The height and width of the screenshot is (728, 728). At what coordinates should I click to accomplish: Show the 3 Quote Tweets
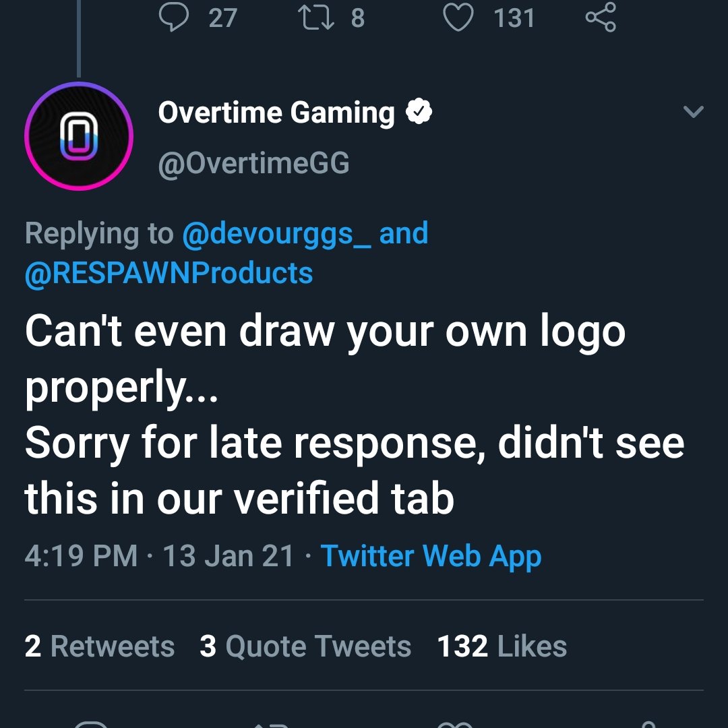(305, 646)
